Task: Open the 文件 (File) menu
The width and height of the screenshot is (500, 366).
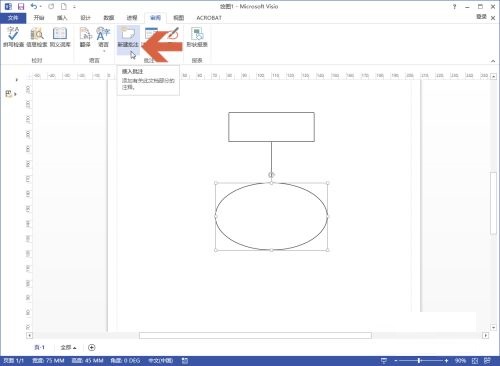Action: click(x=13, y=18)
